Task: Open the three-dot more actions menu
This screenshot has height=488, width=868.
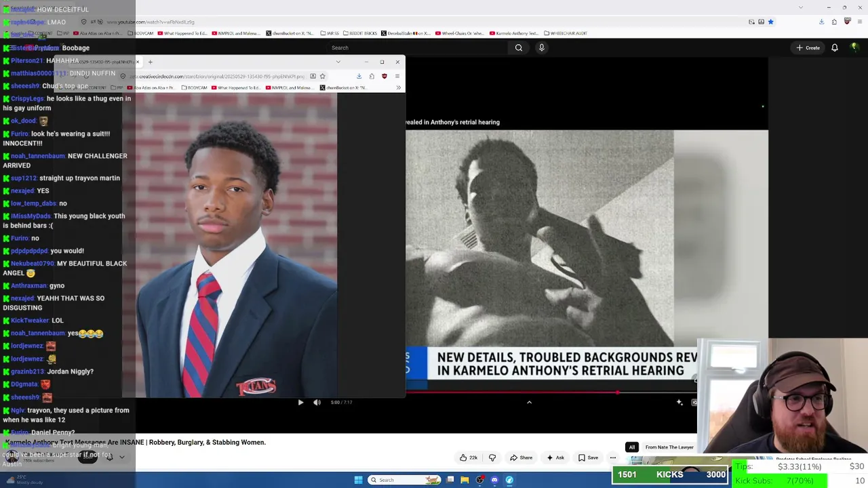Action: [x=612, y=457]
